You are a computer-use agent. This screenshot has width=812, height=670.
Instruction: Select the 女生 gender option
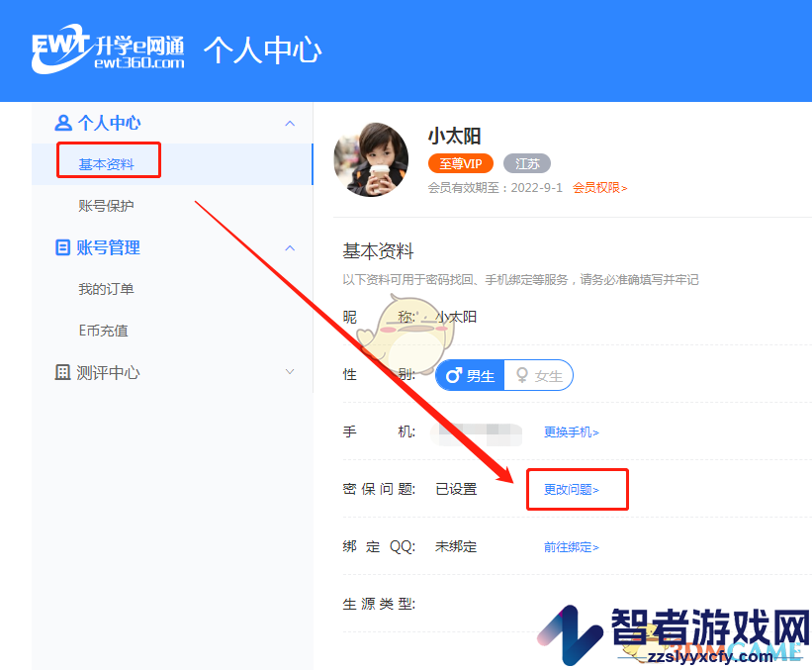(539, 375)
